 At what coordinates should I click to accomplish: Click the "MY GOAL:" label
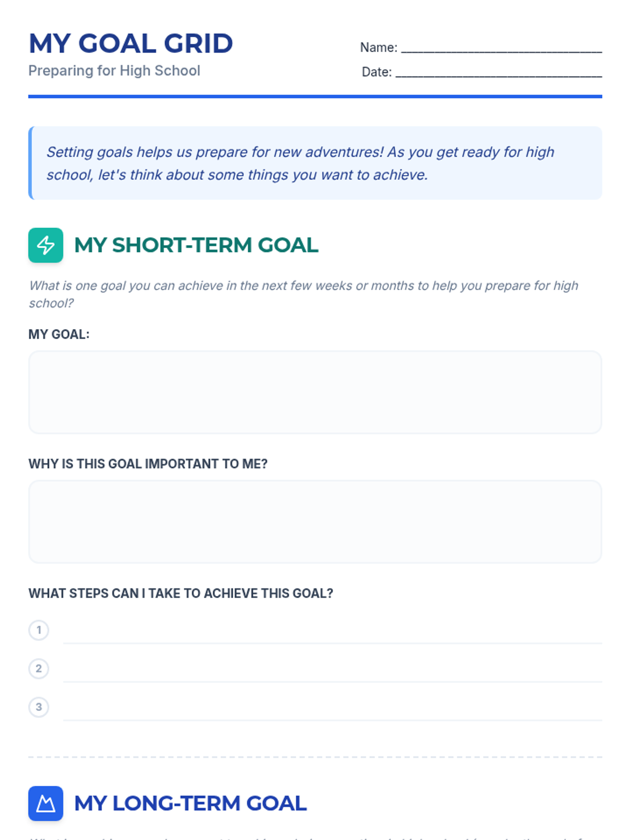click(59, 334)
